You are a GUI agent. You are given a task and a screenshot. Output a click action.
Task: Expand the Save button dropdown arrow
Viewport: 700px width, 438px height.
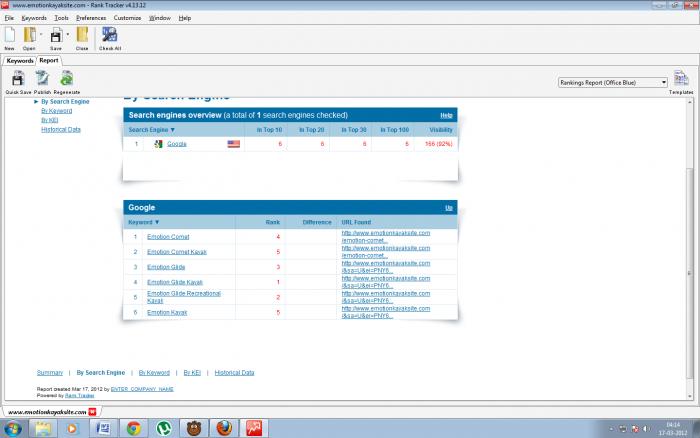click(x=68, y=34)
